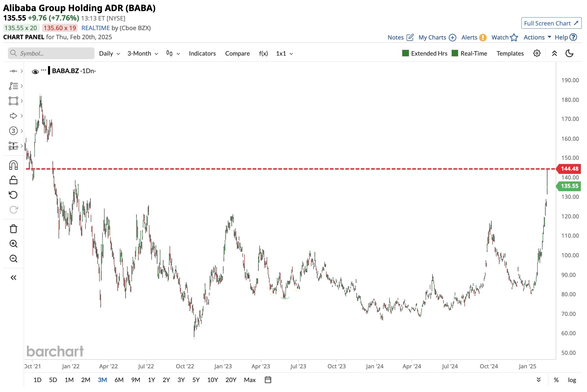Select the Max time range
The height and width of the screenshot is (392, 587).
(250, 380)
